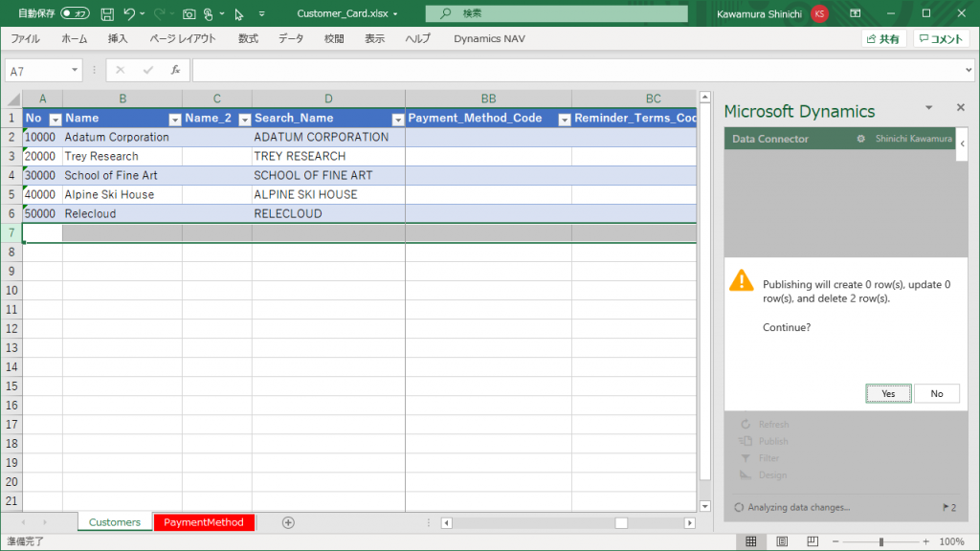
Task: Click the flag messages indicator showing 2
Action: pos(949,507)
